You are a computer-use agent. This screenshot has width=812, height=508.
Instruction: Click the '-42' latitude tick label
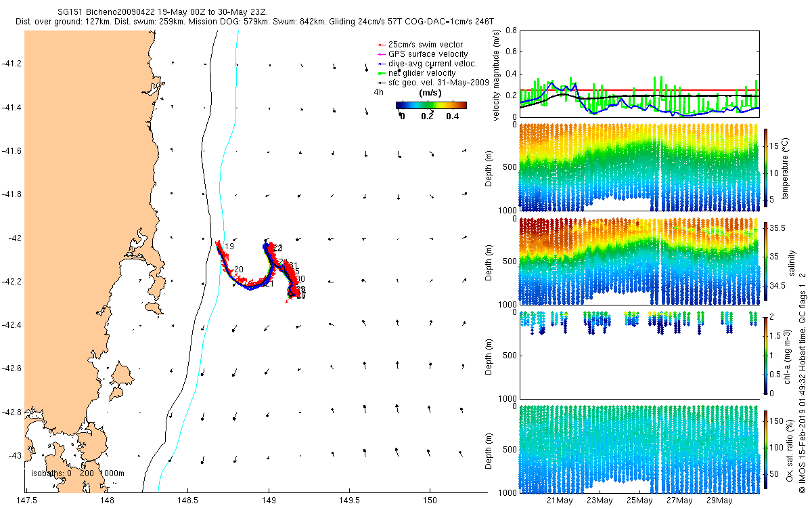(14, 238)
